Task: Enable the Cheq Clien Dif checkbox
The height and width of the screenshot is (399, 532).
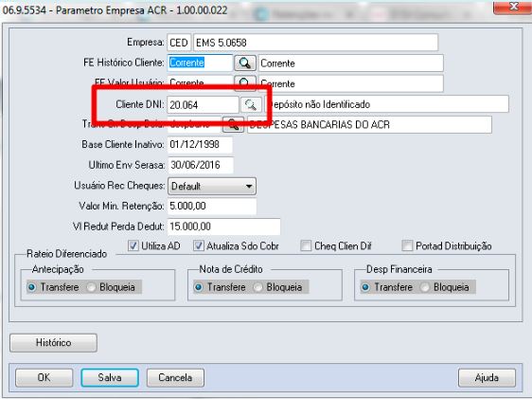Action: (306, 245)
